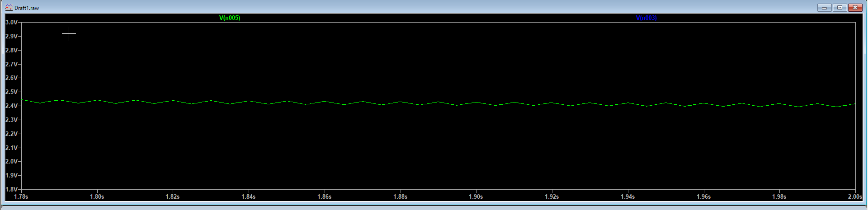The width and height of the screenshot is (868, 210).
Task: Maximize the Draft1.raw waveform window
Action: pos(840,8)
